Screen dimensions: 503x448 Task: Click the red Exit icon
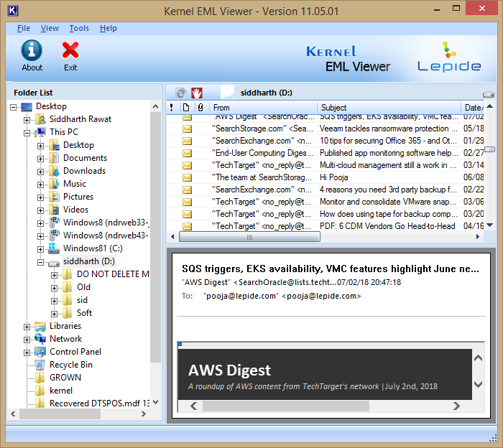70,50
